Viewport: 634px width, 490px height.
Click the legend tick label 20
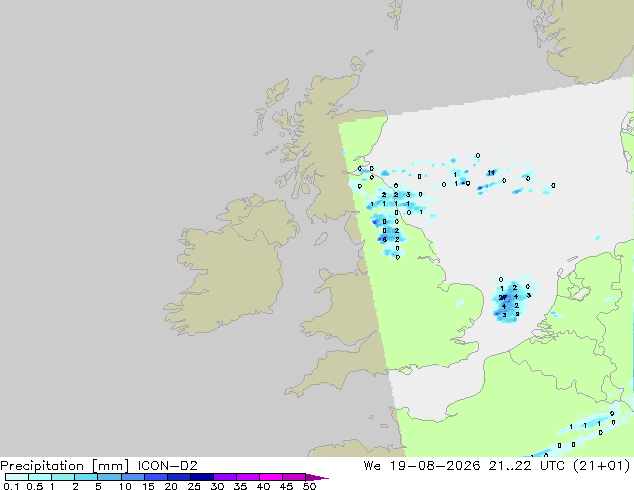tap(171, 486)
